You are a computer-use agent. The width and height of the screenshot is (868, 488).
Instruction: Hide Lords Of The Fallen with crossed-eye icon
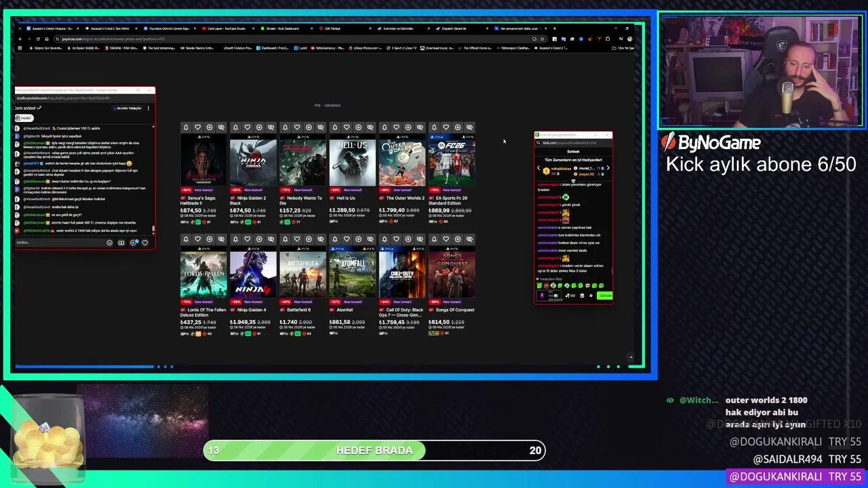[x=220, y=239]
